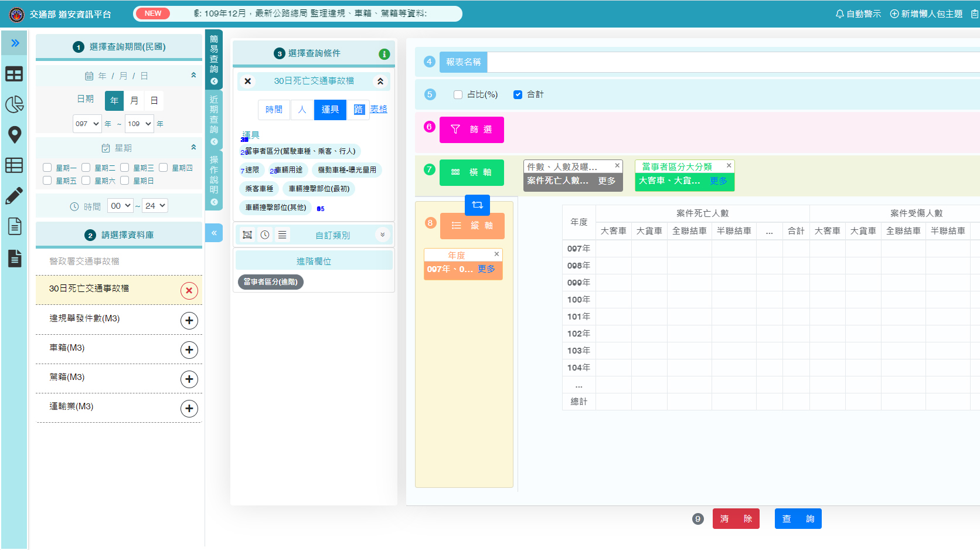Click the clock icon in custom category bar
The image size is (980, 550).
point(265,235)
